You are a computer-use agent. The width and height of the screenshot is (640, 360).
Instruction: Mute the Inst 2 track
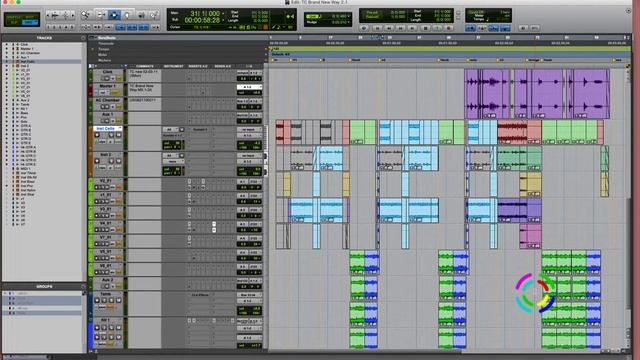[119, 161]
